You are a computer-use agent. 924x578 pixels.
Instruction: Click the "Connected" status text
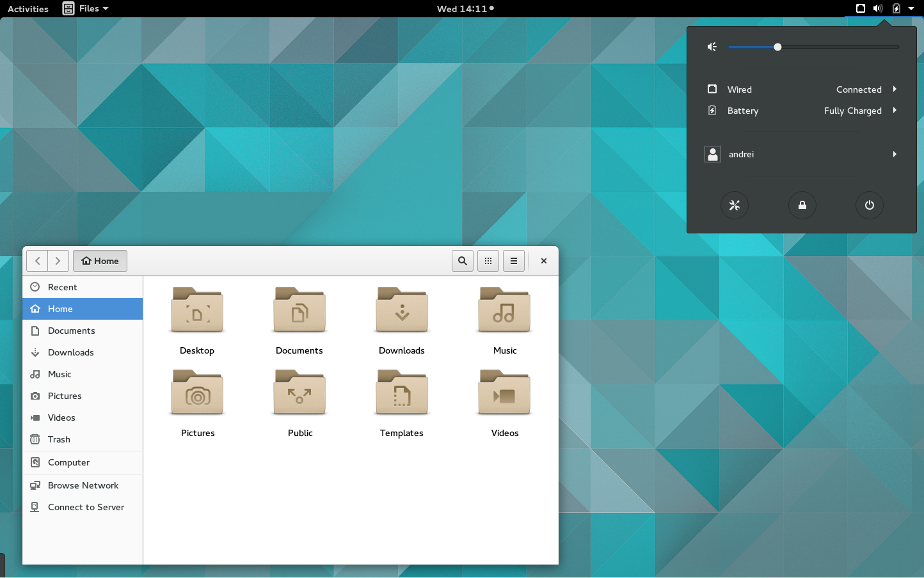(859, 90)
